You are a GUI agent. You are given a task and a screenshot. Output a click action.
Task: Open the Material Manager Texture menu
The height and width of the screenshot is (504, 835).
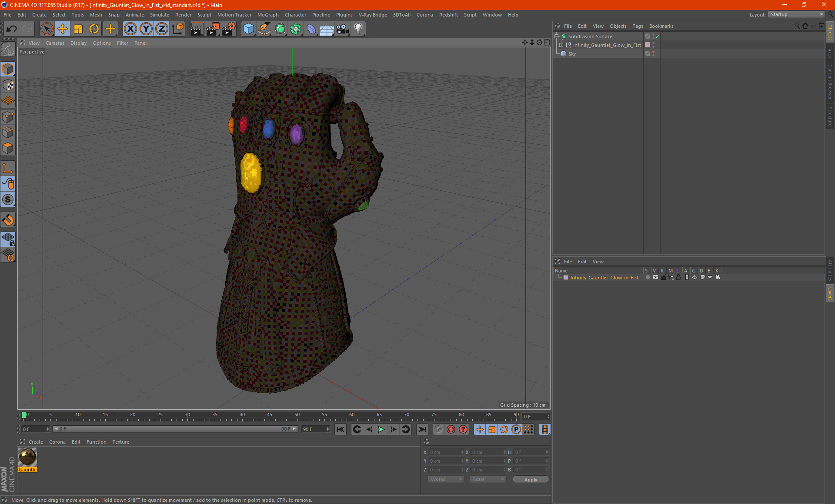tap(120, 442)
